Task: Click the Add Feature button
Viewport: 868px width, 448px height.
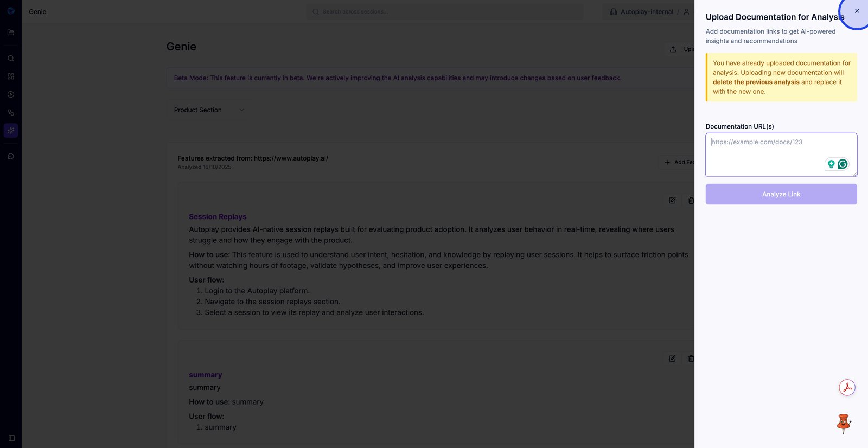Action: click(678, 162)
